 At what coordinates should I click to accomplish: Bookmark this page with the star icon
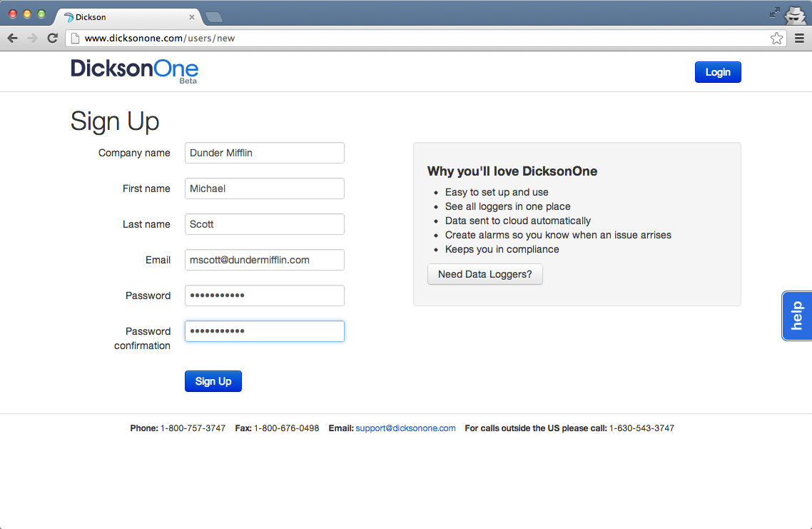tap(776, 38)
